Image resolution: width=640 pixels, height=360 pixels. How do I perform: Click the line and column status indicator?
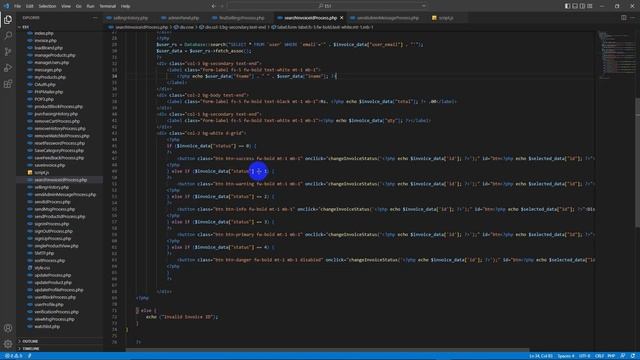coord(540,356)
